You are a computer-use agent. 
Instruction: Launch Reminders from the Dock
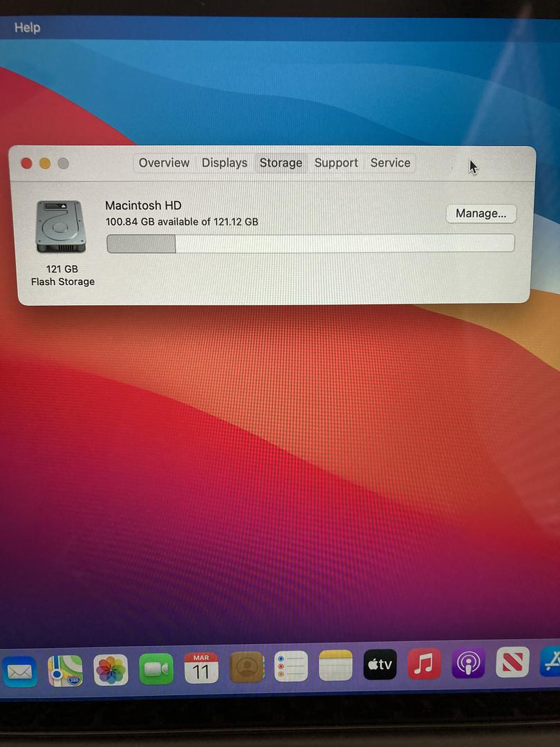coord(291,666)
